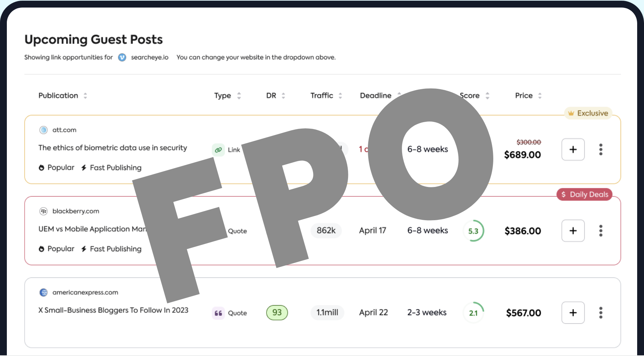Click the att.com favicon
This screenshot has width=644, height=356.
(x=44, y=130)
